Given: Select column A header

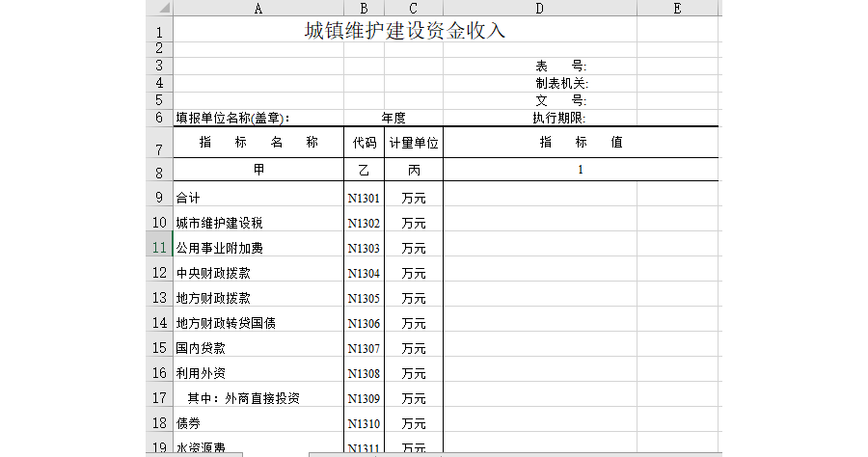Looking at the screenshot, I should pos(258,8).
